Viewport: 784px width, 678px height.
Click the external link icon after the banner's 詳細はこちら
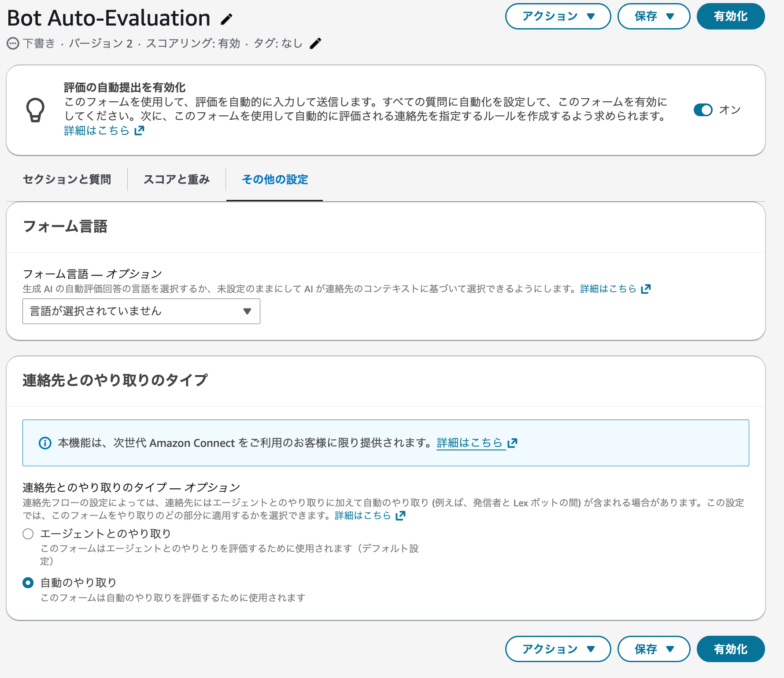coord(139,130)
